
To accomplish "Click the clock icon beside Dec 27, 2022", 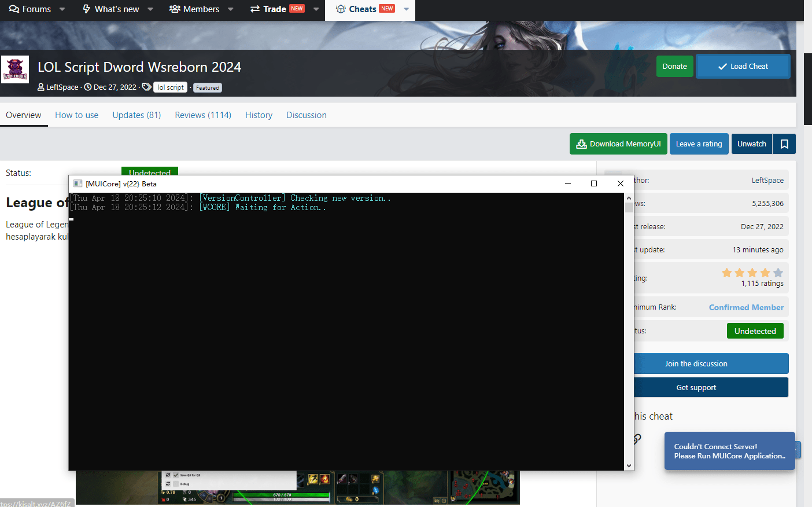I will 88,87.
